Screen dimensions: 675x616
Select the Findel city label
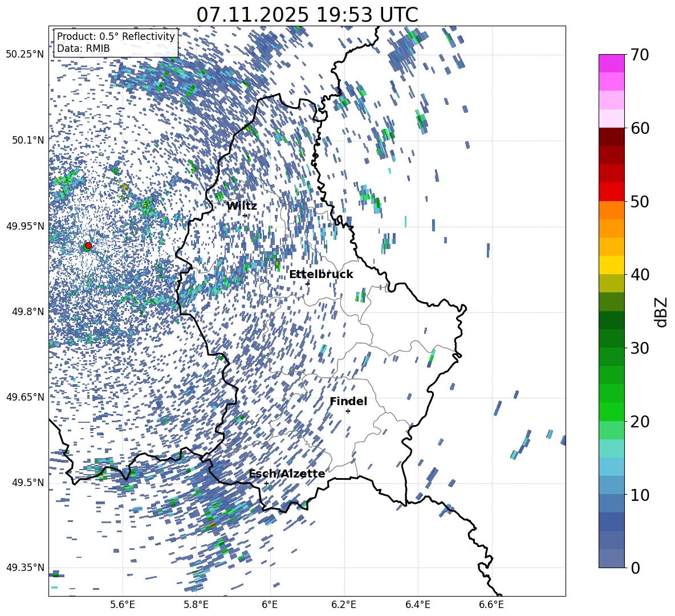click(348, 401)
